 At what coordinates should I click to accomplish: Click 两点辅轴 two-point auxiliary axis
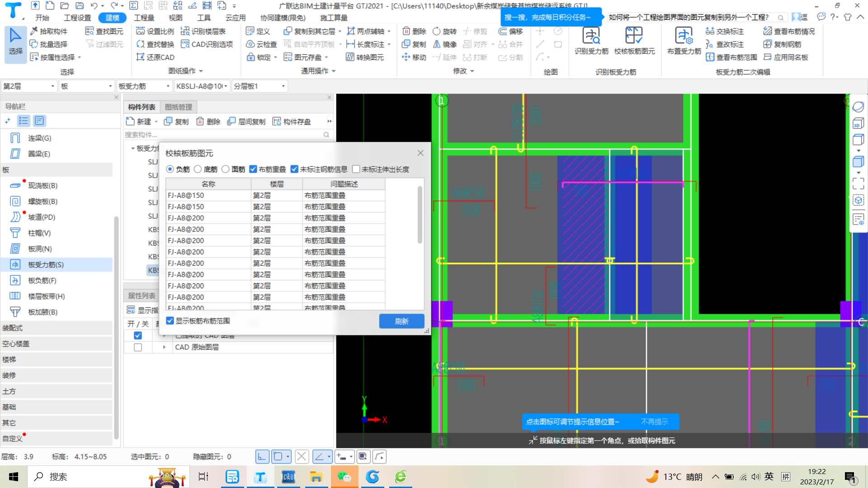(x=366, y=31)
